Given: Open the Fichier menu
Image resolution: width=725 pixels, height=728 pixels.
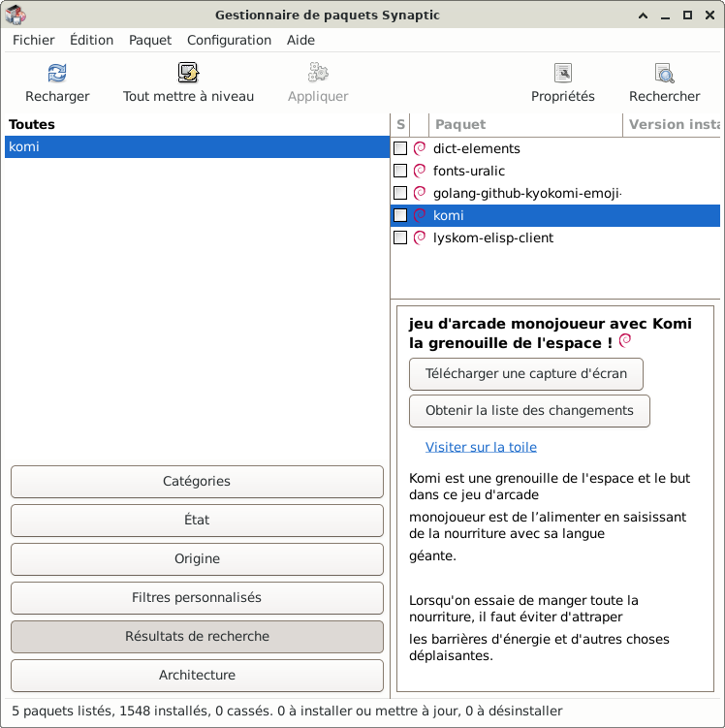Looking at the screenshot, I should point(33,40).
